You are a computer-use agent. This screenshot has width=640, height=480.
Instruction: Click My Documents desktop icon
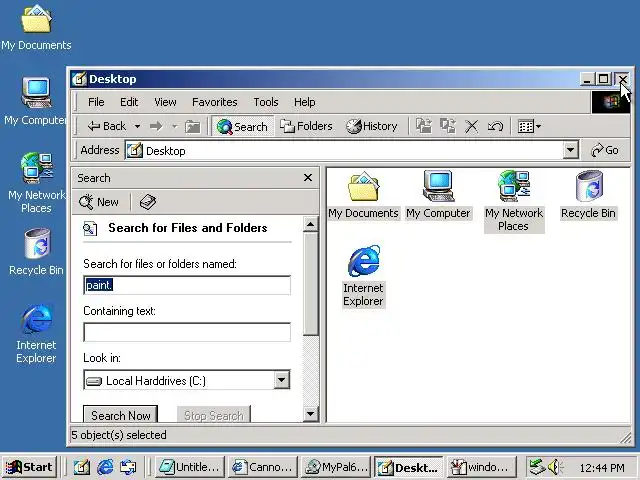pyautogui.click(x=36, y=28)
